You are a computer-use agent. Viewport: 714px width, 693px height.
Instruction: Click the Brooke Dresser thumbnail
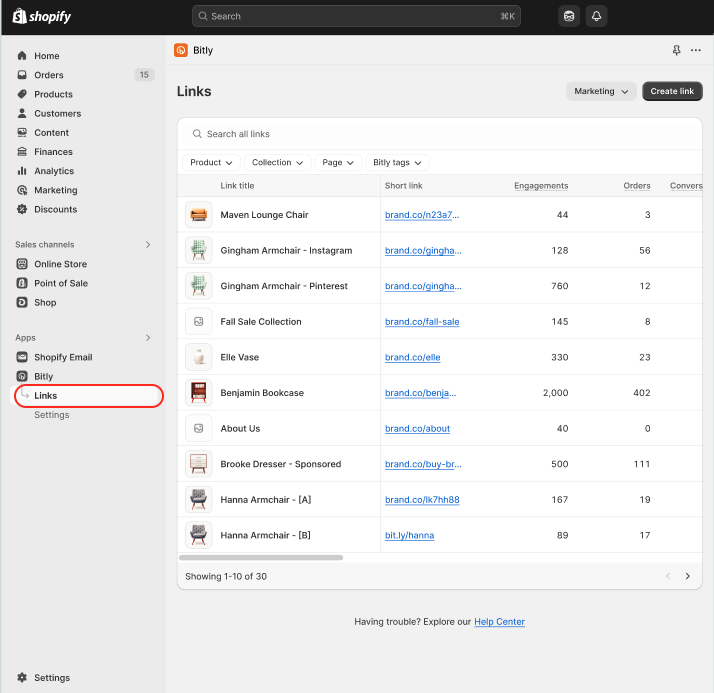click(199, 464)
